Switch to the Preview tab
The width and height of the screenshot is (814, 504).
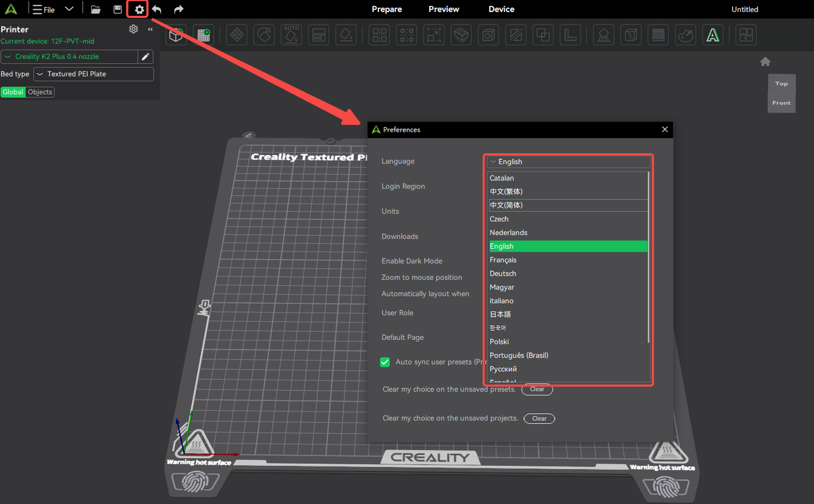(x=444, y=10)
